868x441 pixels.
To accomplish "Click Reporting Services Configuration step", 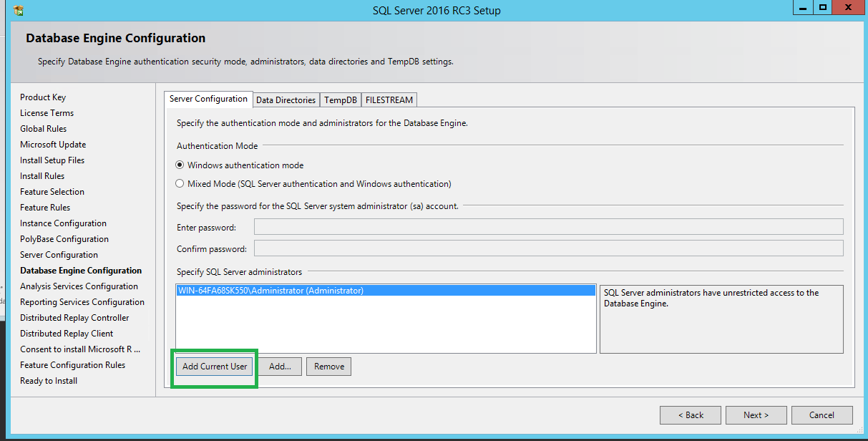I will point(82,302).
